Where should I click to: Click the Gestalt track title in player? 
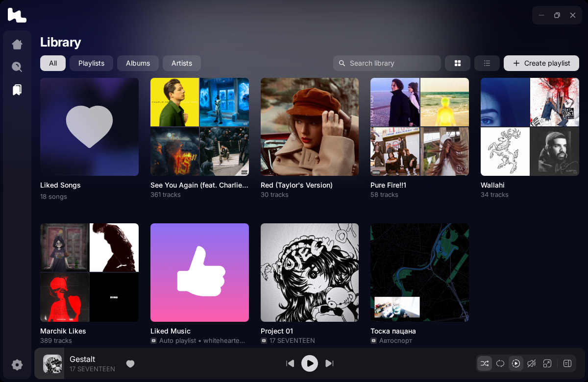point(82,359)
